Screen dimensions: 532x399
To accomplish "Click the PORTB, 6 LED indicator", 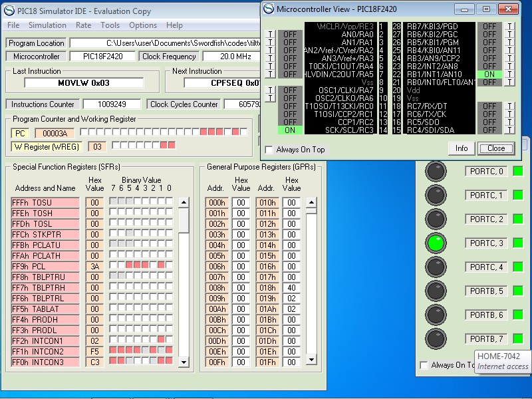I will pyautogui.click(x=436, y=315).
